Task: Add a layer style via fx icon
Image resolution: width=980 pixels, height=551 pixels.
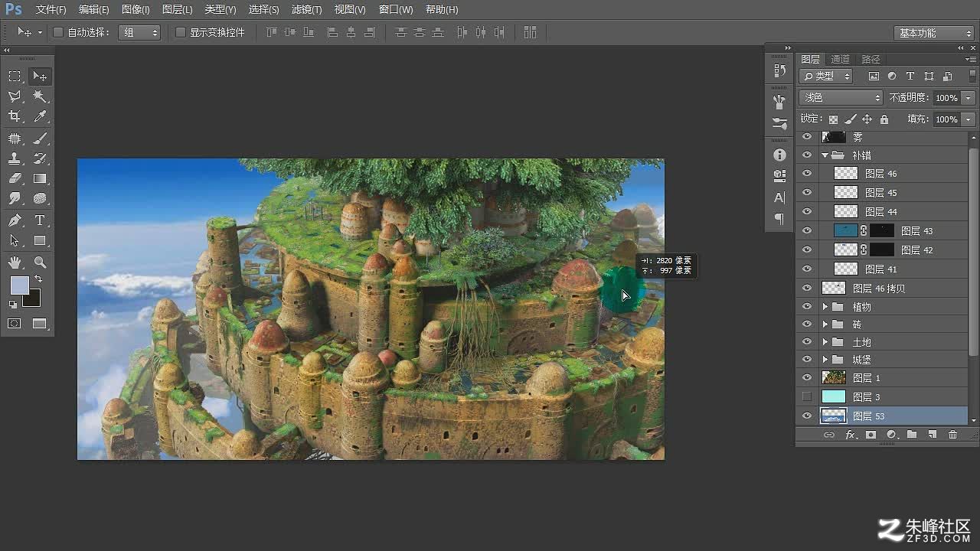Action: [x=850, y=435]
